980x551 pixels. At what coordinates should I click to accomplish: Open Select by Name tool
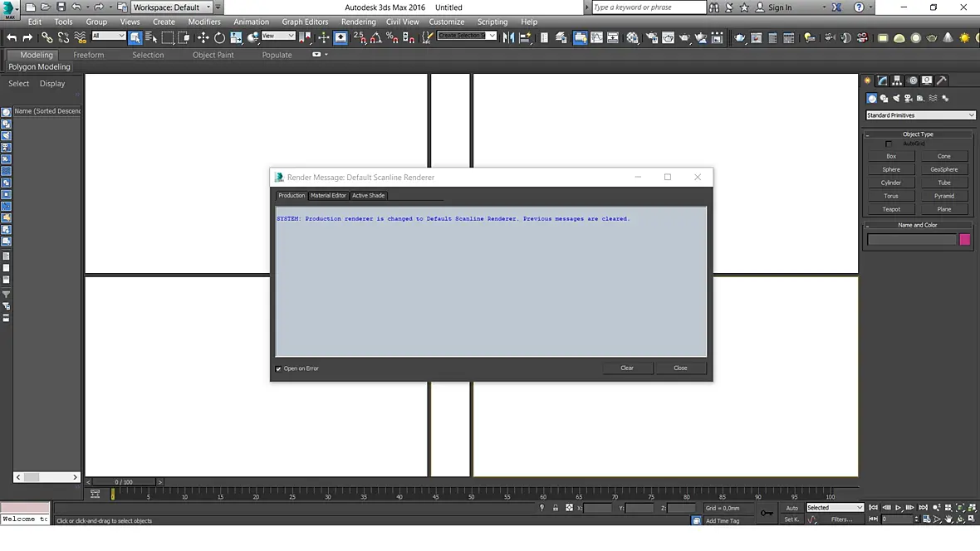(151, 38)
